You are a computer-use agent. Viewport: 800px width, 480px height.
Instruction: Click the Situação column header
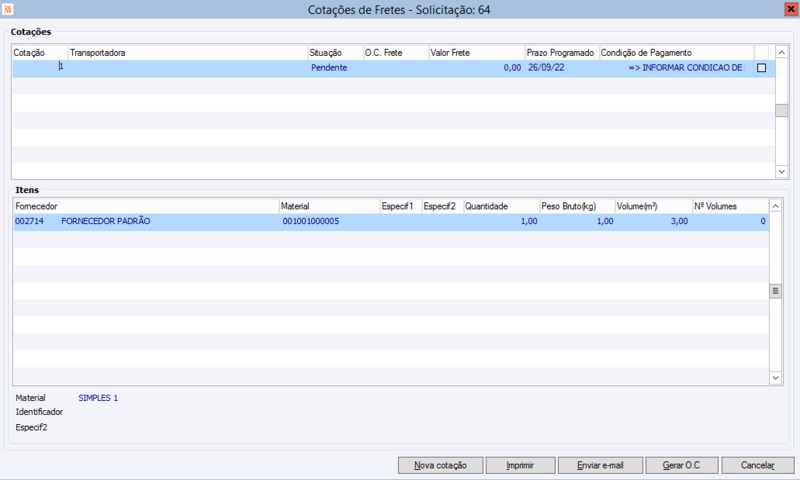[x=335, y=53]
